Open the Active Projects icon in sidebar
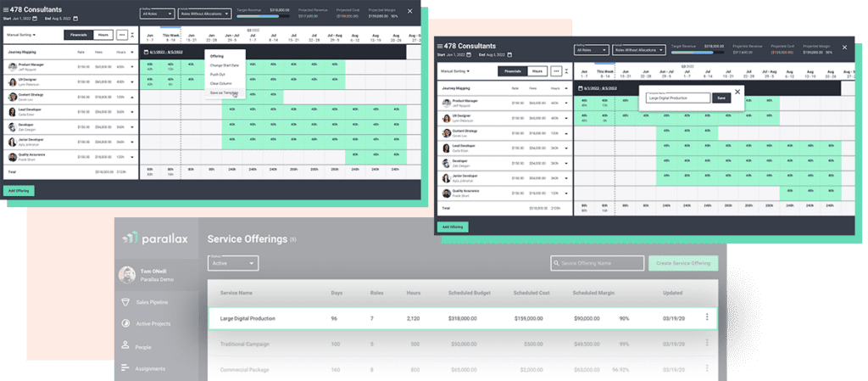The width and height of the screenshot is (868, 381). [x=125, y=323]
